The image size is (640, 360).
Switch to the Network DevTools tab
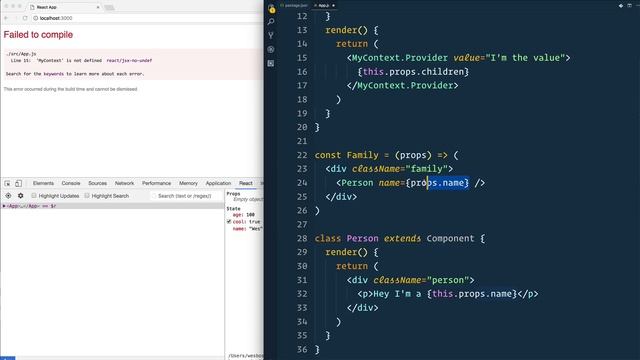pyautogui.click(x=124, y=183)
